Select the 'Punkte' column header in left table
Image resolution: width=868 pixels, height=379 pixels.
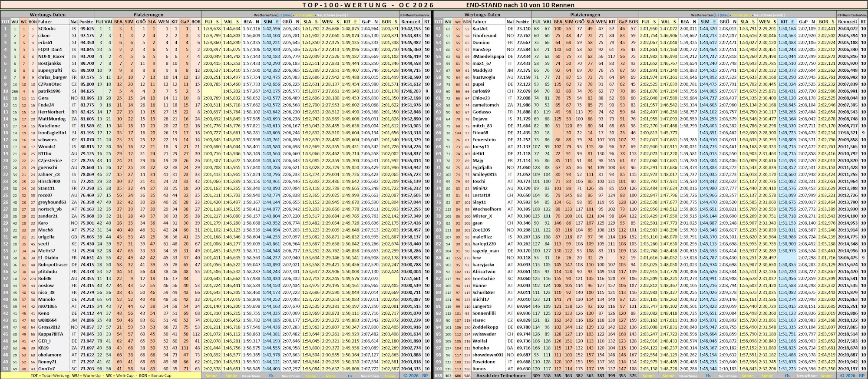tap(86, 22)
